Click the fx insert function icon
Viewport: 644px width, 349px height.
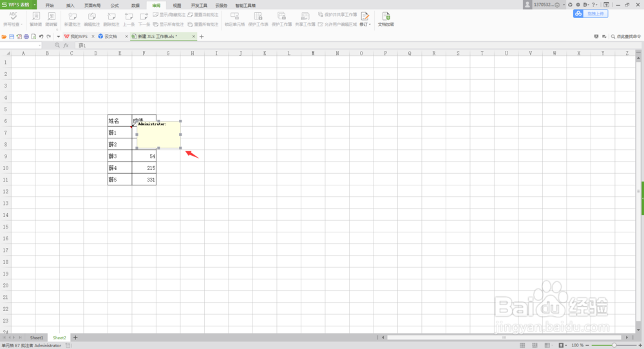coord(66,45)
